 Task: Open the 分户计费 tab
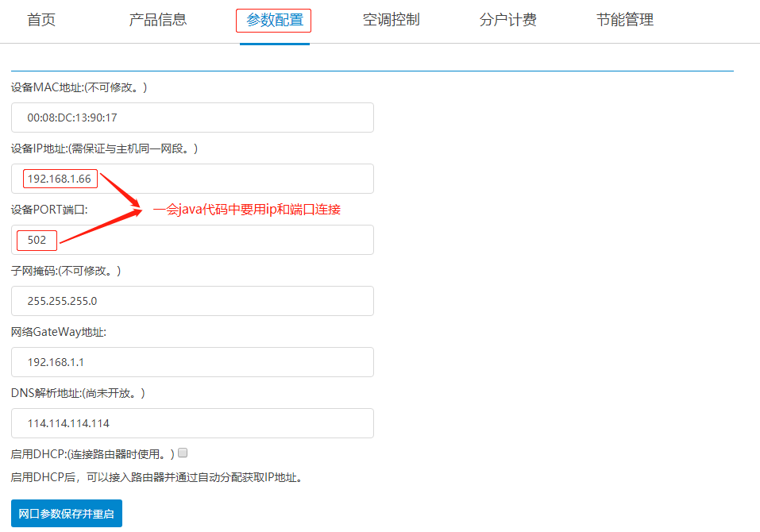(x=508, y=20)
